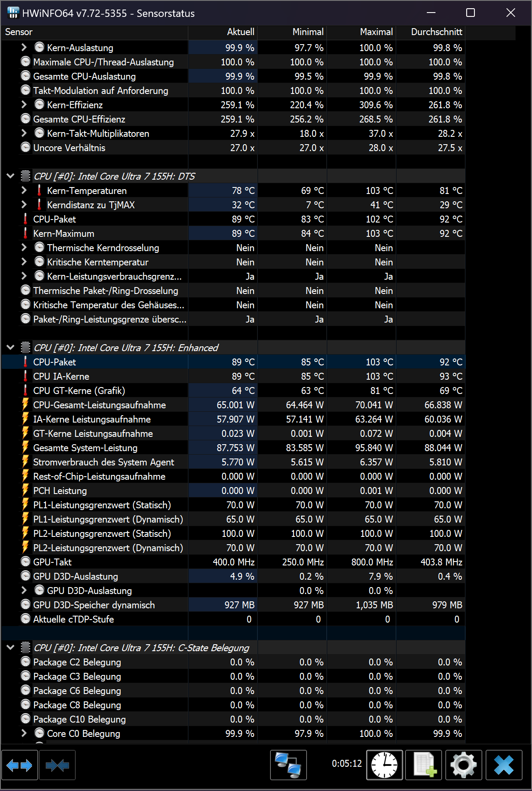Expand Kerndistanz zu TjMAX row
532x791 pixels.
coord(24,205)
